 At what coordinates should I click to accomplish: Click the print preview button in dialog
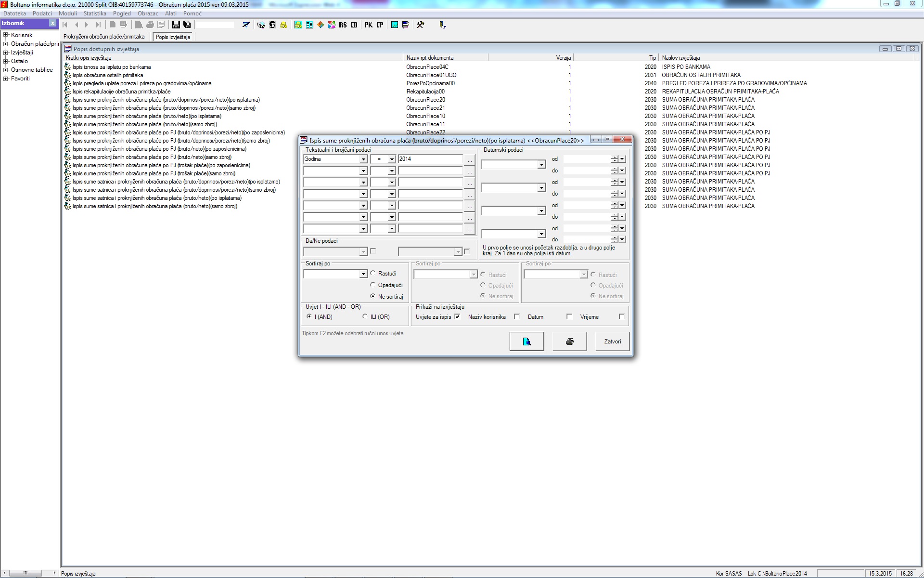[x=526, y=342]
